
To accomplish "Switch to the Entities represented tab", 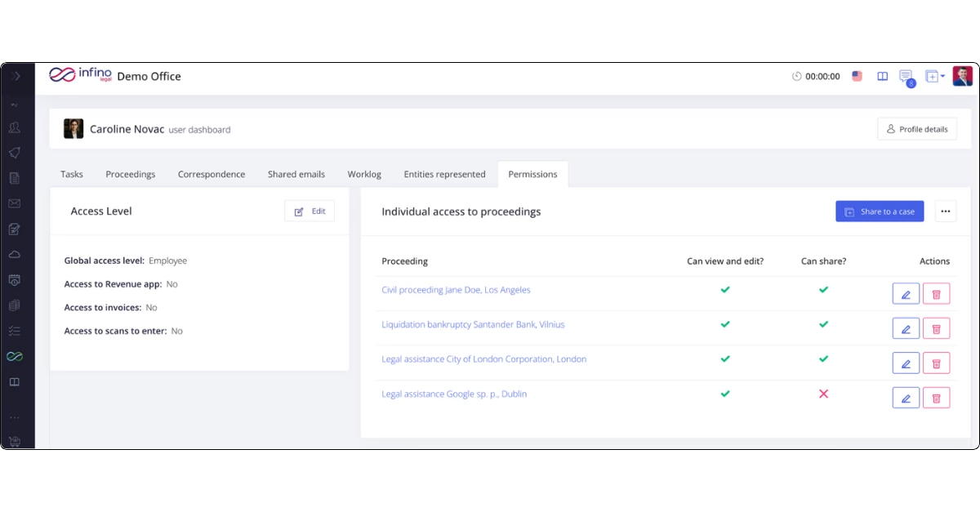I will coord(444,174).
